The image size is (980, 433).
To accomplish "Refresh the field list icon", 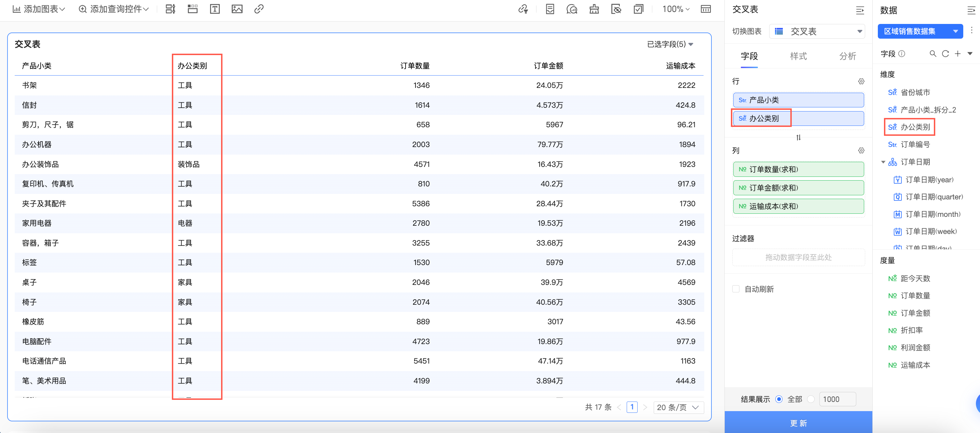I will (945, 54).
